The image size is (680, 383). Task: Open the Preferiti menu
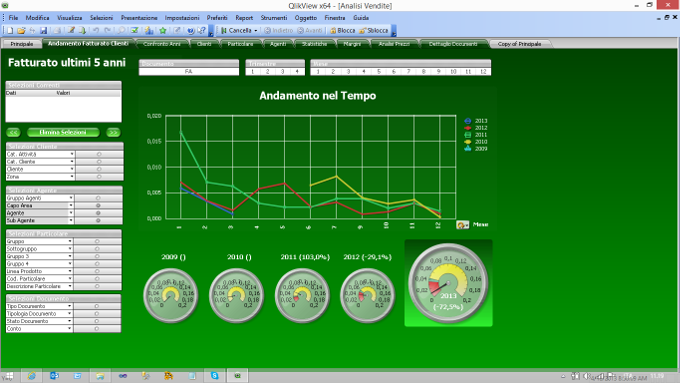tap(217, 18)
